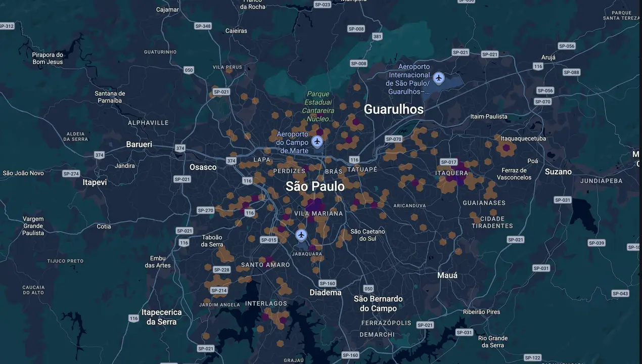The width and height of the screenshot is (642, 364).
Task: Select the Guarulhos city label
Action: [x=394, y=109]
